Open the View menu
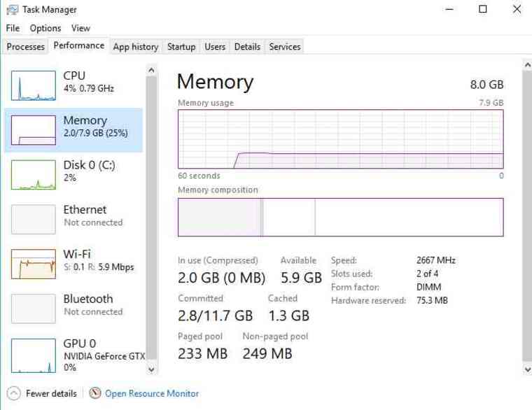532x410 pixels. pyautogui.click(x=80, y=28)
